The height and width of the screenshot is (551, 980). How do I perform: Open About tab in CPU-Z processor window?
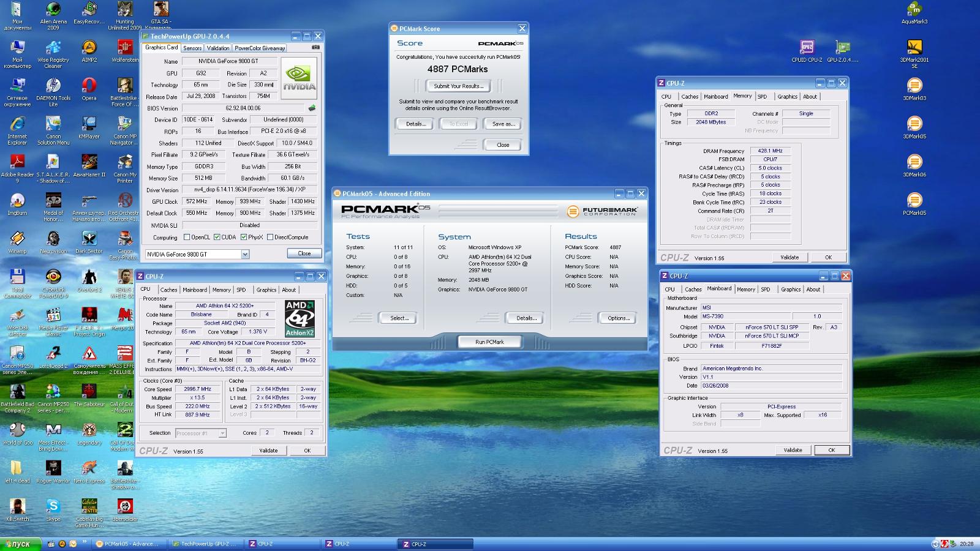tap(288, 290)
